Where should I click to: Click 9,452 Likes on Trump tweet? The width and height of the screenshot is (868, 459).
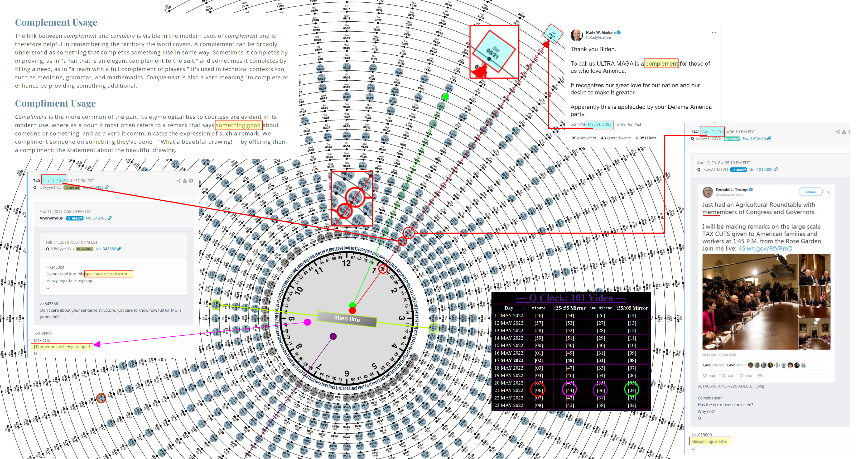pos(735,365)
